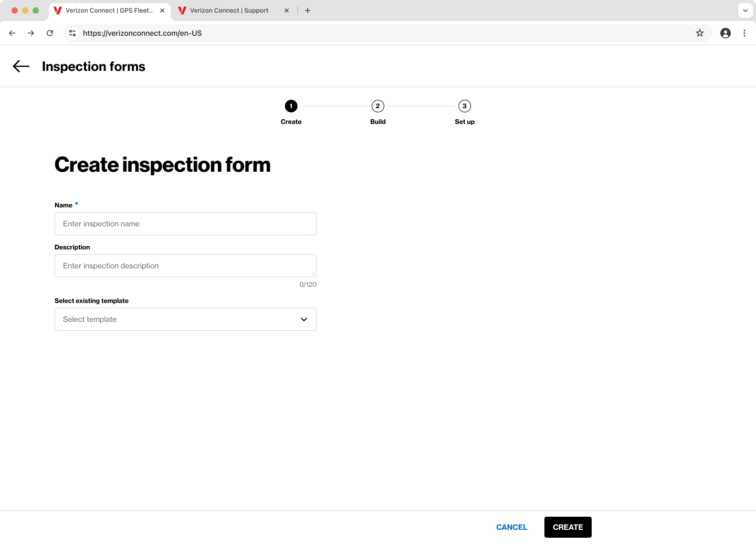
Task: Select step 3 Set up
Action: [x=464, y=106]
